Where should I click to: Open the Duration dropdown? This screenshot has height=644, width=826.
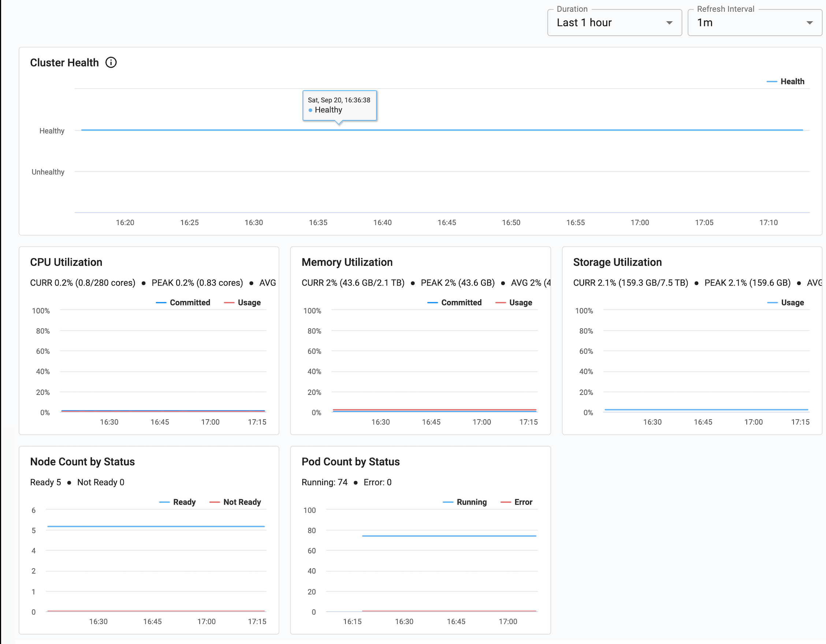pyautogui.click(x=614, y=23)
